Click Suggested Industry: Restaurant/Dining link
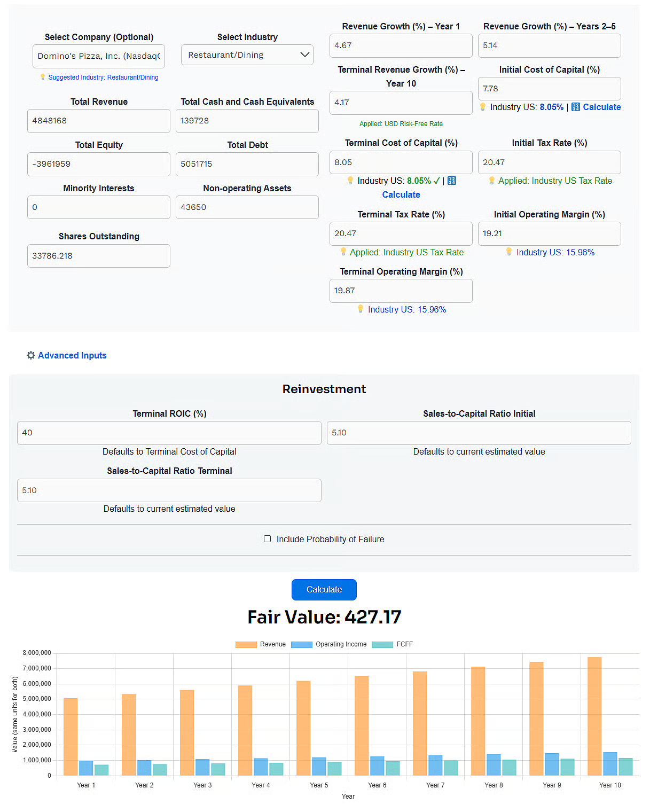Image resolution: width=650 pixels, height=812 pixels. pos(103,77)
